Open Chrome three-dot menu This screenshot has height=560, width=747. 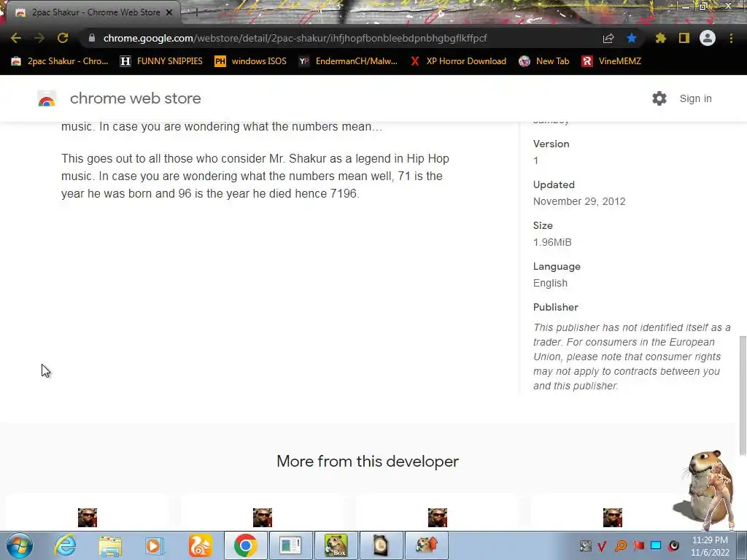tap(731, 38)
